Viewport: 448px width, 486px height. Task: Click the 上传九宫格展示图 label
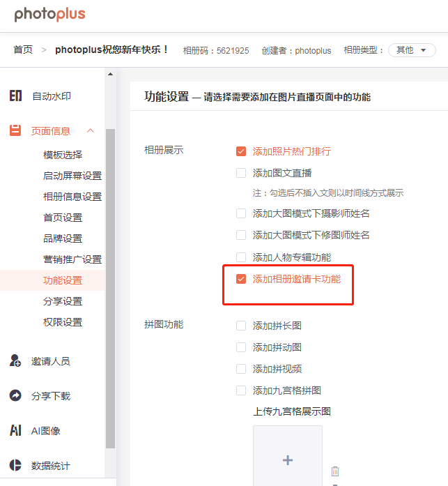[x=292, y=411]
